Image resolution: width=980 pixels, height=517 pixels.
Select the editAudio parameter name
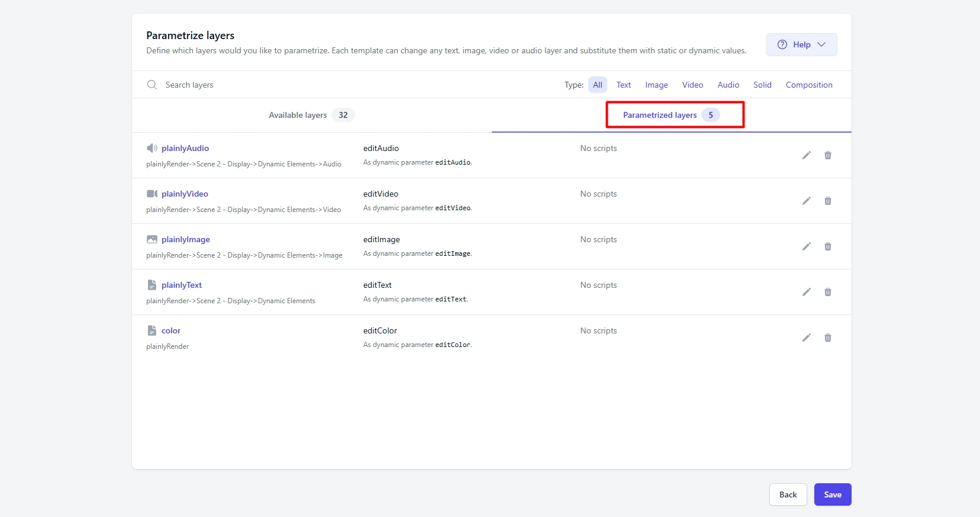(x=381, y=148)
